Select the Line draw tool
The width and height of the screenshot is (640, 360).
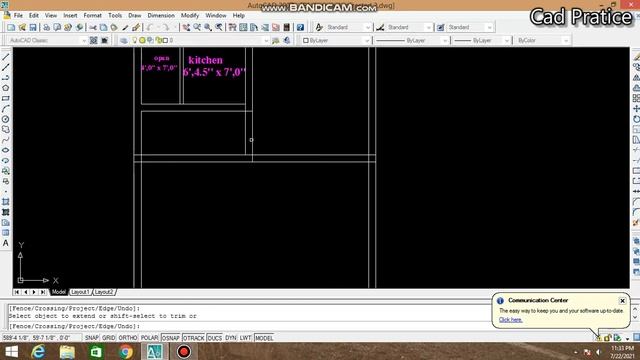click(x=6, y=57)
